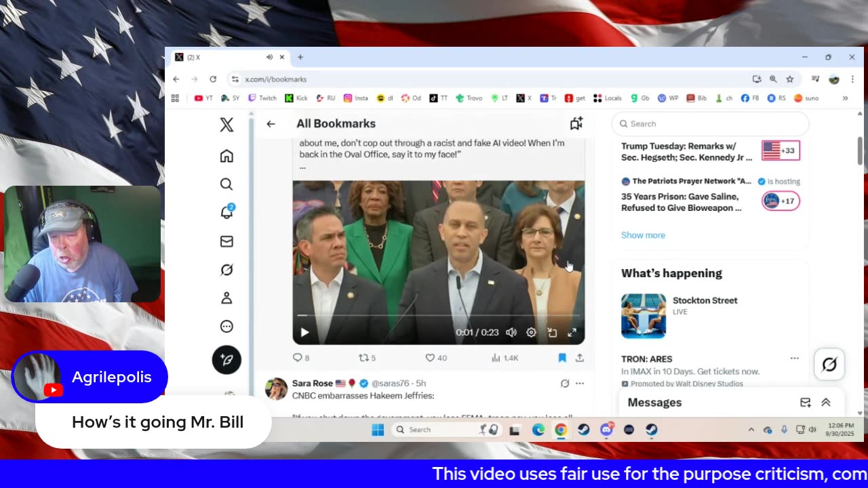Focus the X Search field
Viewport: 868px width, 488px height.
[x=711, y=124]
